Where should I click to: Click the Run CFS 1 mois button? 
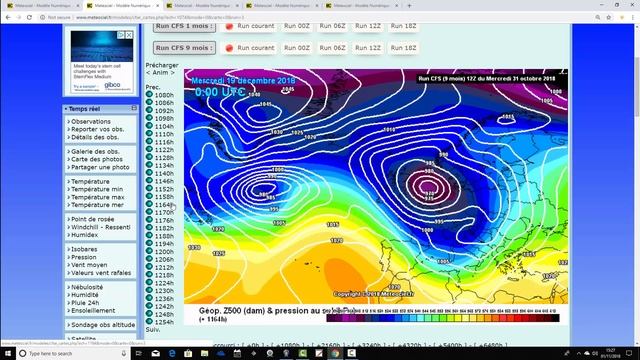point(184,27)
